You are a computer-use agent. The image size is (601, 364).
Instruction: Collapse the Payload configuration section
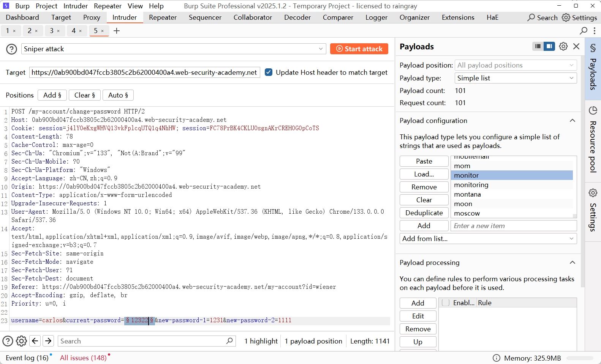(x=572, y=121)
